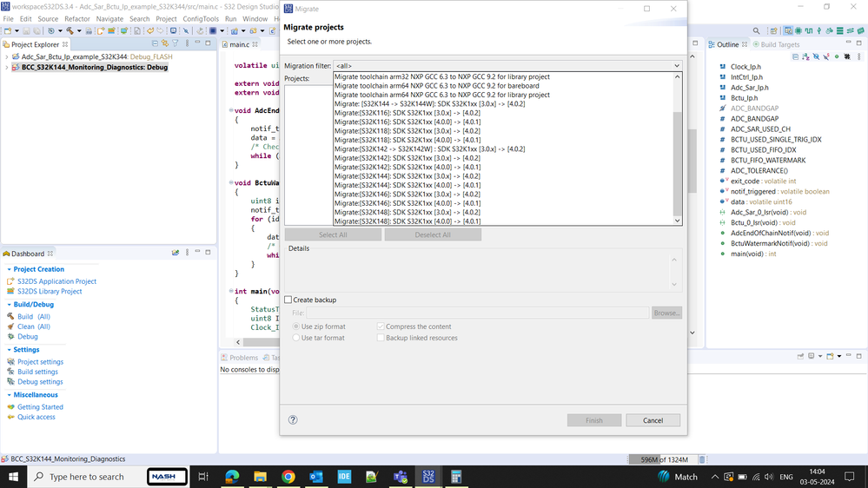Open File Explorer from the taskbar
Viewport: 868px width, 488px height.
click(260, 477)
